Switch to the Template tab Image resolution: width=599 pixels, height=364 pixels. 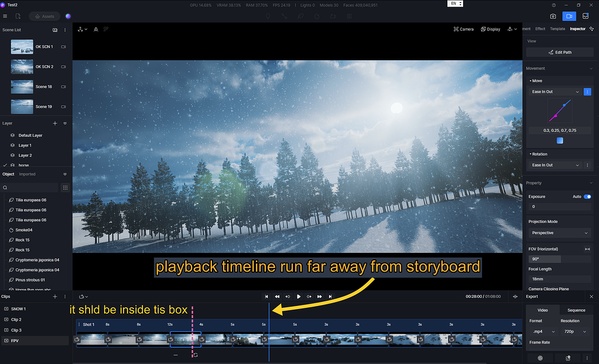[x=557, y=28]
